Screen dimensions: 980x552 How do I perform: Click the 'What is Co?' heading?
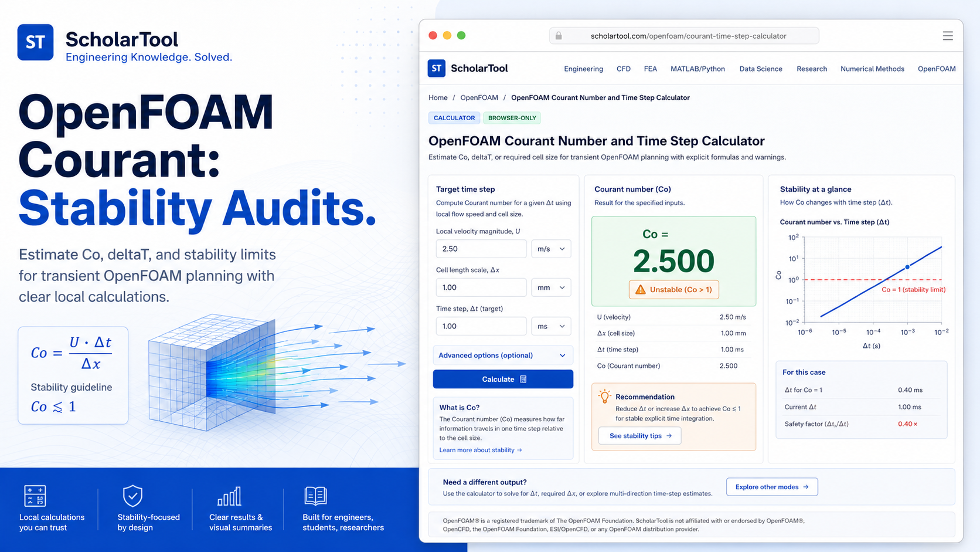[x=460, y=407]
